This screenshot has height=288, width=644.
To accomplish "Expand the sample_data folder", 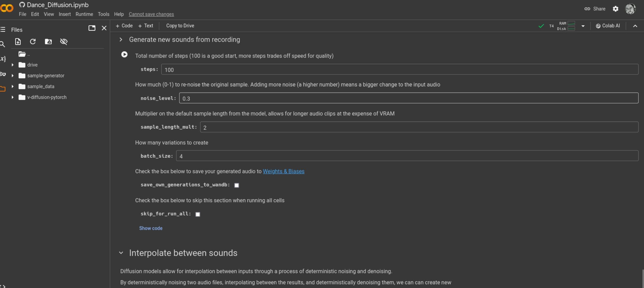I will [x=13, y=86].
